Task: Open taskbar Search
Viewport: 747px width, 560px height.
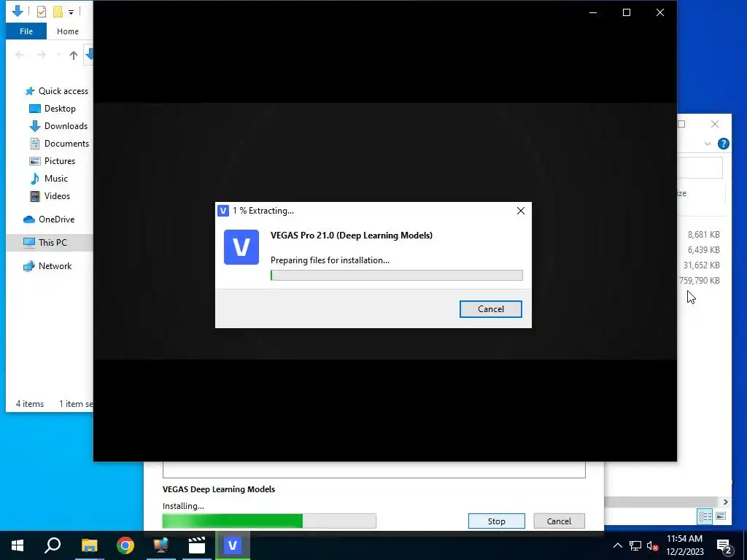Action: click(x=53, y=545)
